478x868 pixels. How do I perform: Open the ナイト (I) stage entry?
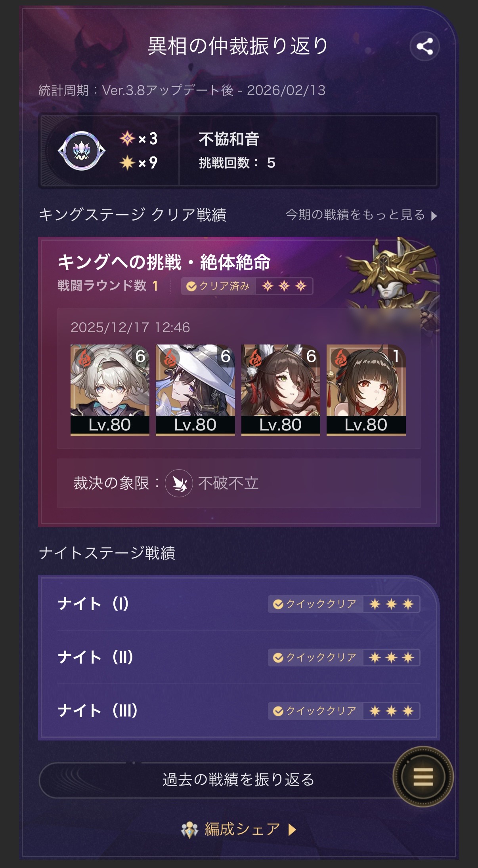(x=239, y=604)
